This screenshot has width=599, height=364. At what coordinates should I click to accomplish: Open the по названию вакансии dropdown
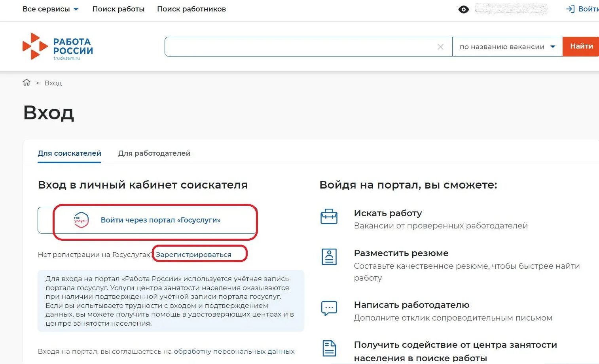(x=508, y=47)
